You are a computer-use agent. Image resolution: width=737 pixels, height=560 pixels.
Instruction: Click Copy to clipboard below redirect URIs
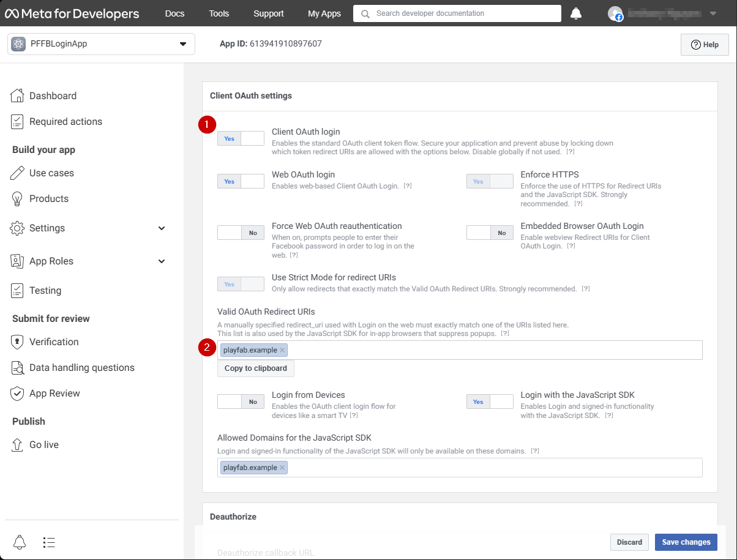click(255, 368)
